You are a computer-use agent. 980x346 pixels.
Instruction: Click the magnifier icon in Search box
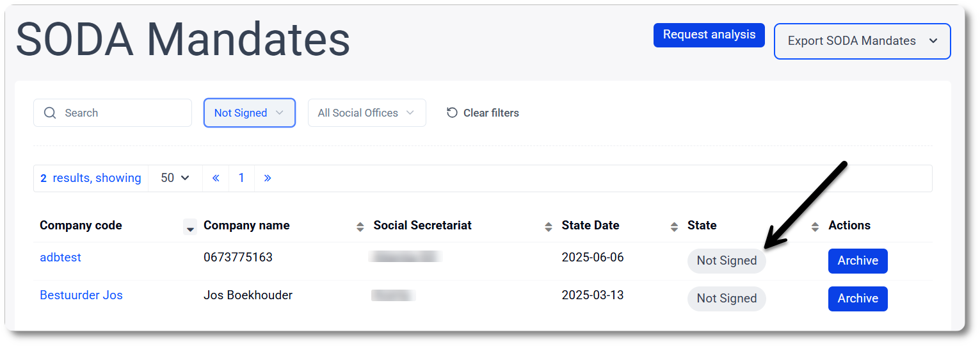point(50,113)
